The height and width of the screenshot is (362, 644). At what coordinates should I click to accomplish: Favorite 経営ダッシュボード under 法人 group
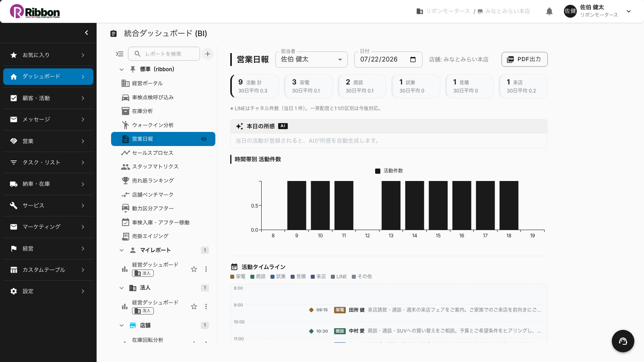[194, 306]
